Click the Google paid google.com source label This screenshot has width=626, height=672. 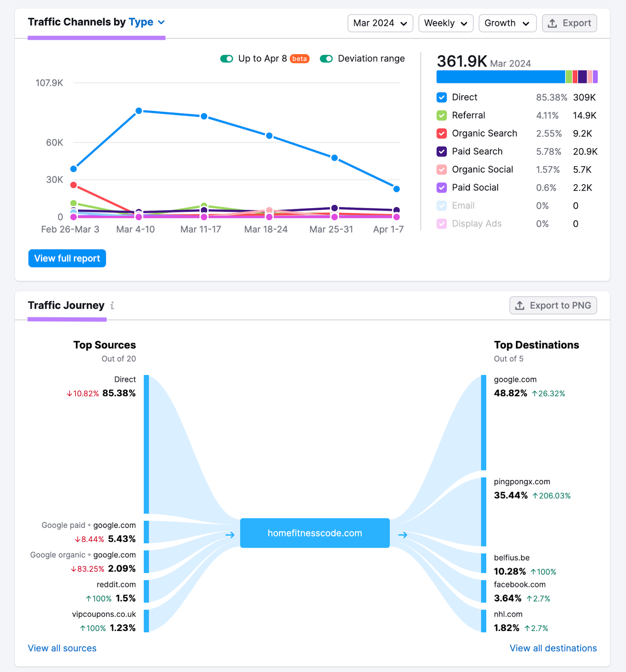pos(89,525)
